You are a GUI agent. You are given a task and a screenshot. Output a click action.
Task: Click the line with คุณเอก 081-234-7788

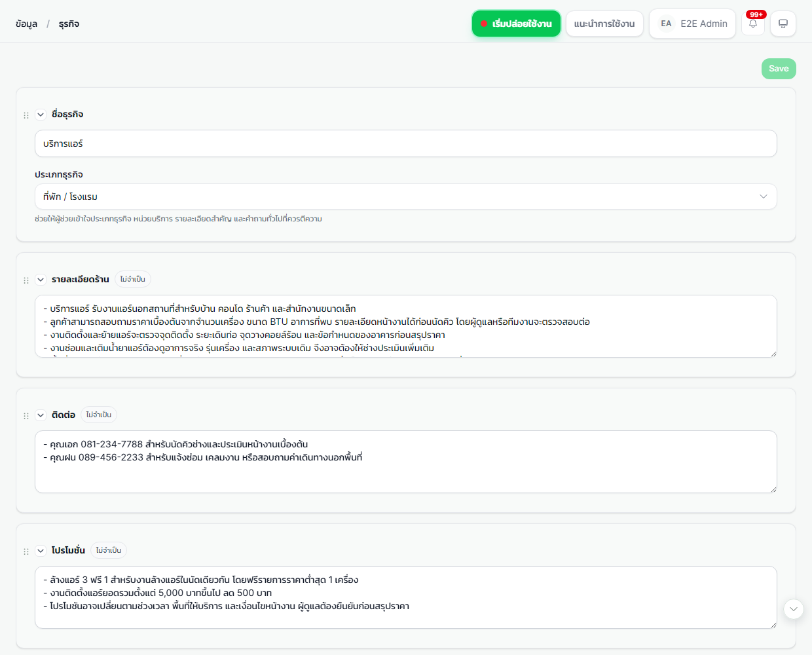click(175, 444)
